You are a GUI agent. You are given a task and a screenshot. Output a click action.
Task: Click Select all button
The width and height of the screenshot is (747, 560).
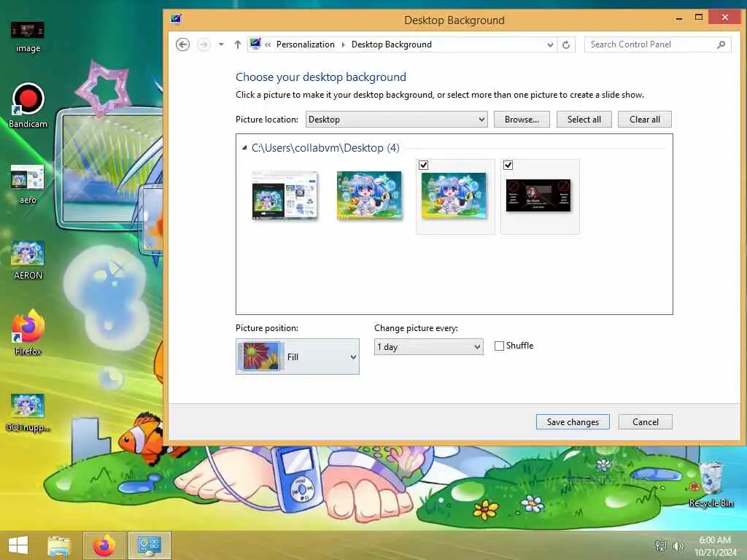[584, 120]
